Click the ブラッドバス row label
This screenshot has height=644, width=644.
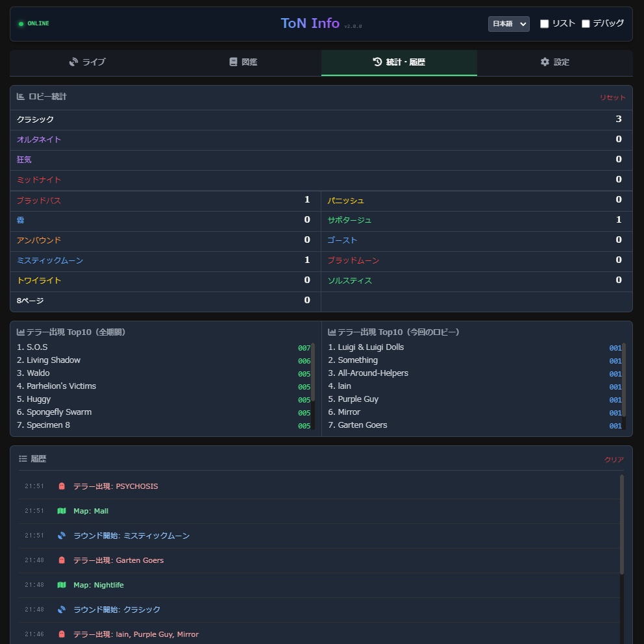coord(39,201)
